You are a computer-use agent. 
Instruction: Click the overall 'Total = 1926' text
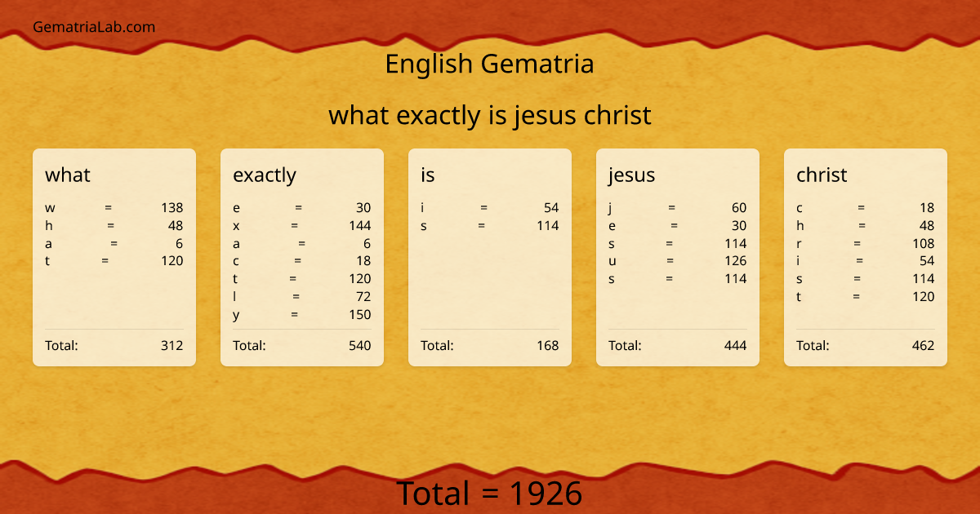click(x=490, y=494)
